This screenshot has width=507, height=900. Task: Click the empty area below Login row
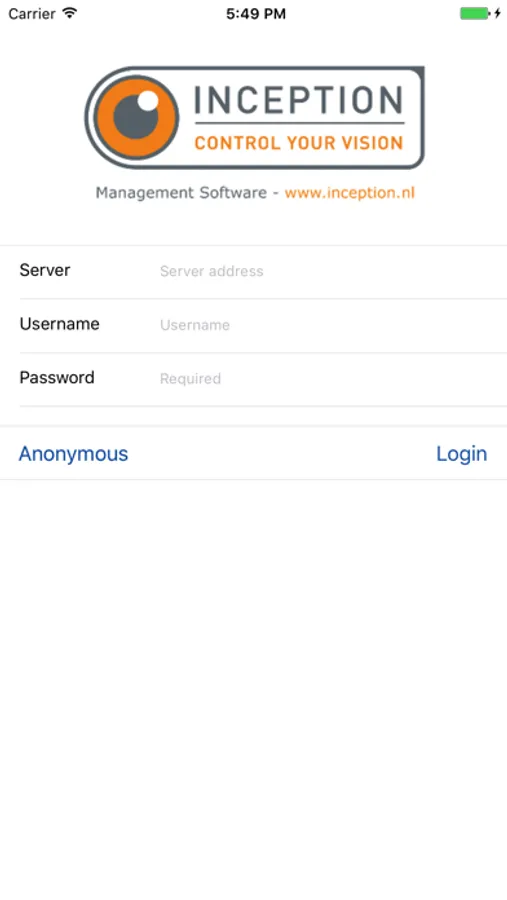pos(253,689)
